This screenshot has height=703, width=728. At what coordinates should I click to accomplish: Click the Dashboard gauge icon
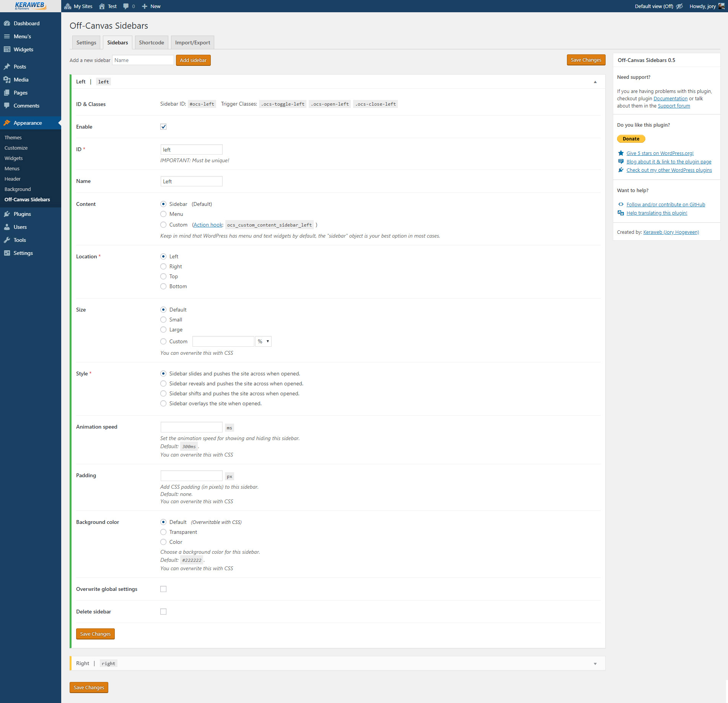(x=7, y=23)
